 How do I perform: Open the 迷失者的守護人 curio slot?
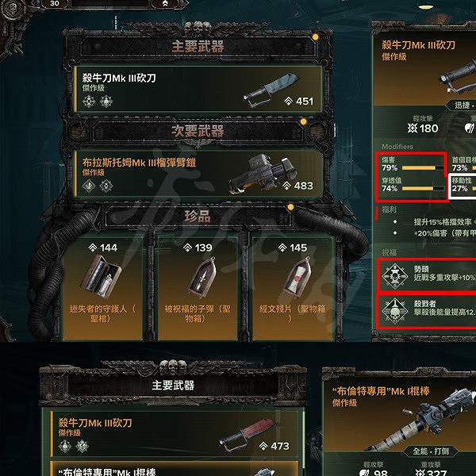tap(102, 289)
